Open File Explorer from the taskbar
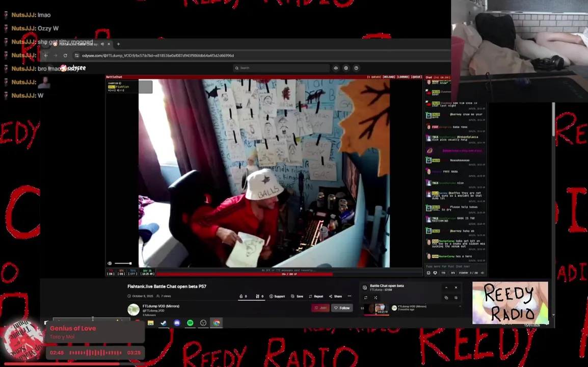 151,323
